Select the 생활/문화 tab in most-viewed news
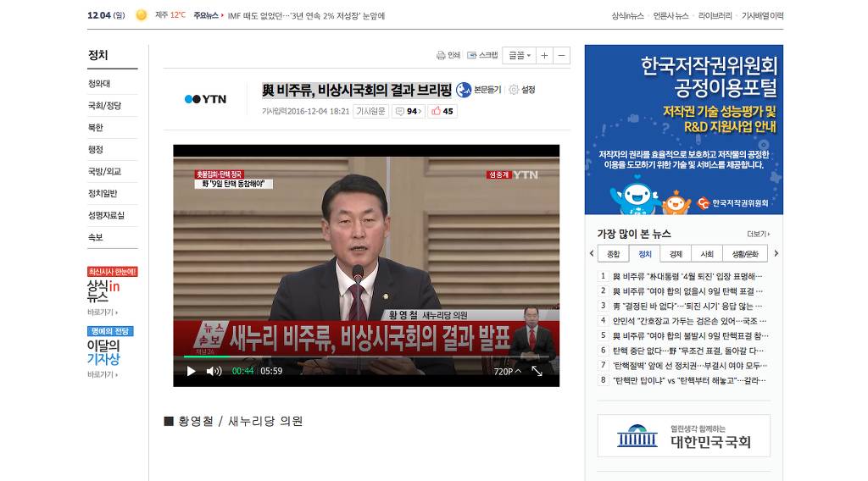868x481 pixels. click(x=745, y=254)
